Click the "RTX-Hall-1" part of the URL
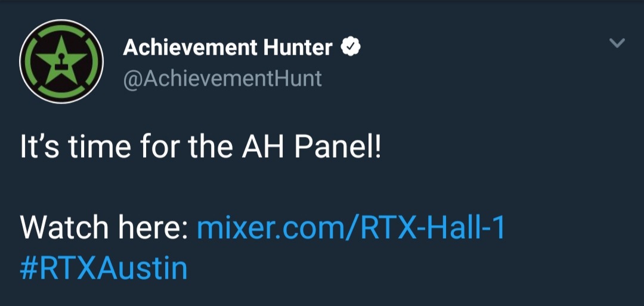 pyautogui.click(x=432, y=229)
